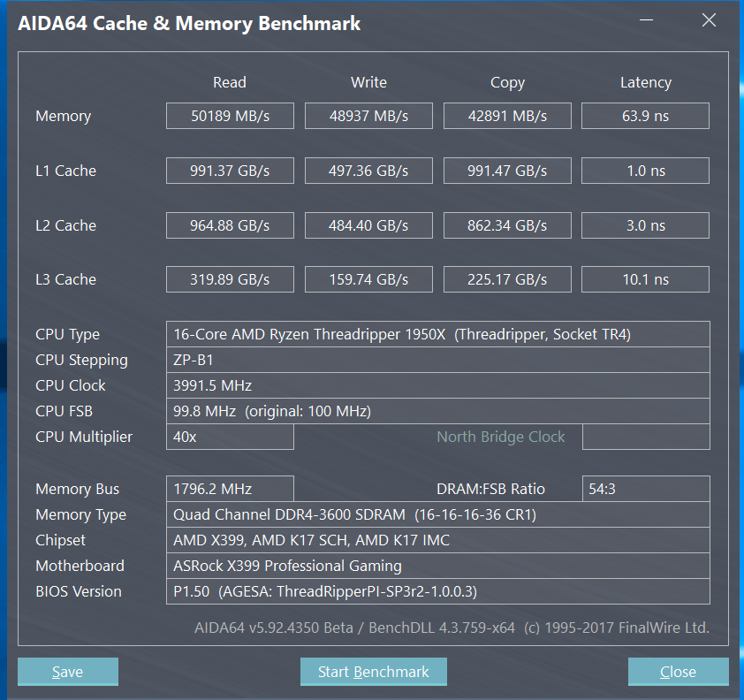Click the CPU FSB 99.8 MHz field
This screenshot has width=744, height=700.
pos(438,411)
